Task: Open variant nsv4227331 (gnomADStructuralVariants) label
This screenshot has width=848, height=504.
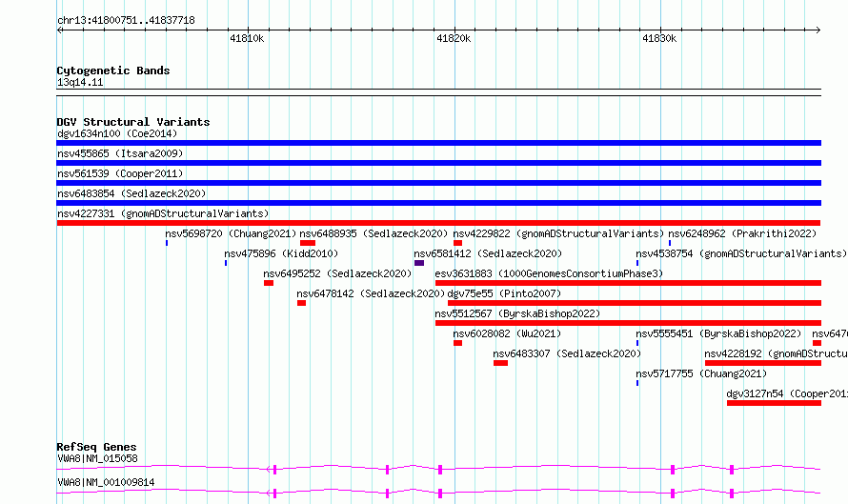Action: click(163, 213)
